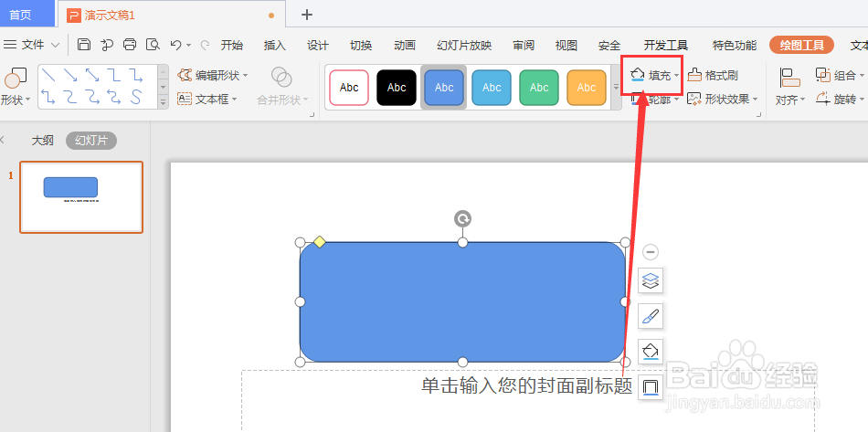Apply the light blue Abc shape style
The width and height of the screenshot is (868, 432).
click(x=492, y=88)
